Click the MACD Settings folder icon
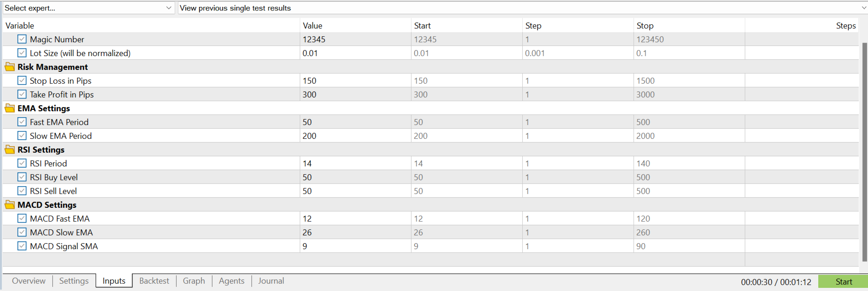Viewport: 868px width, 291px height. (x=10, y=205)
